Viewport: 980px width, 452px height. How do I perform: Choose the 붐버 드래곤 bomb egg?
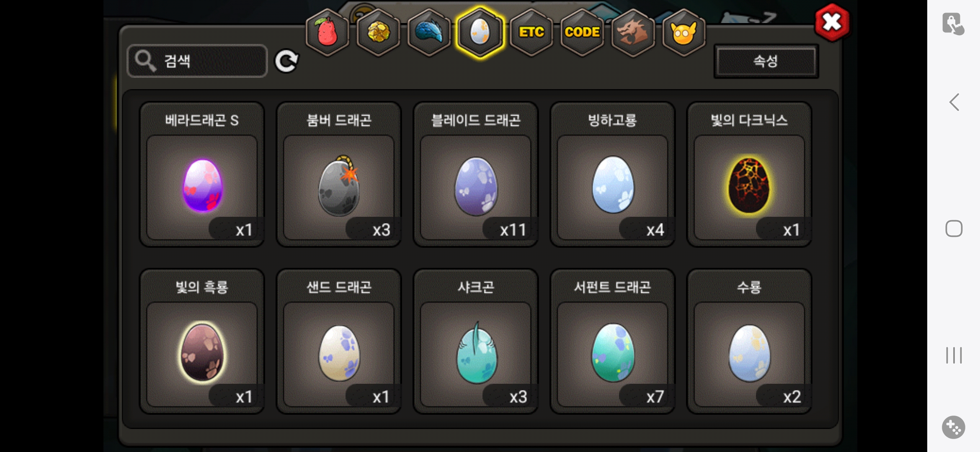point(339,175)
